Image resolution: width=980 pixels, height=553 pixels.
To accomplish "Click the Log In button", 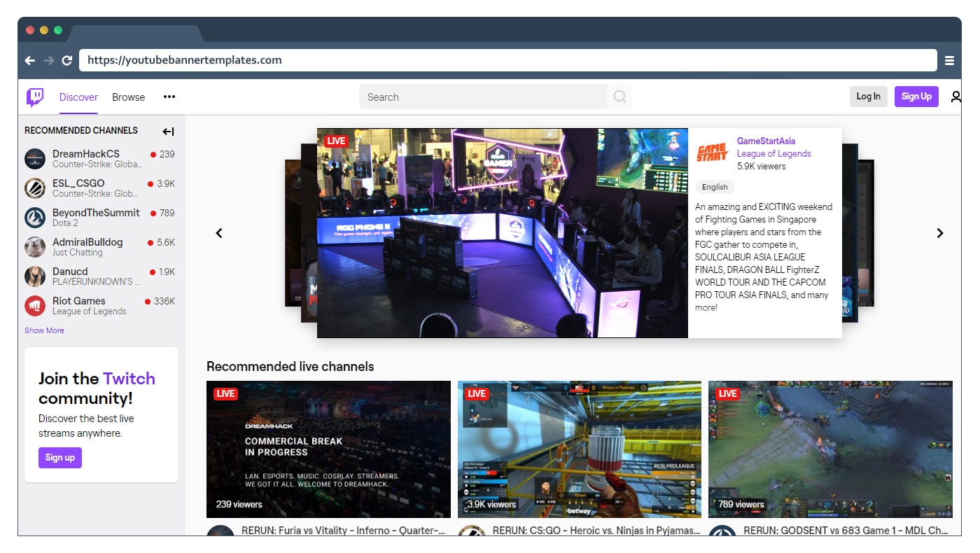I will coord(869,97).
